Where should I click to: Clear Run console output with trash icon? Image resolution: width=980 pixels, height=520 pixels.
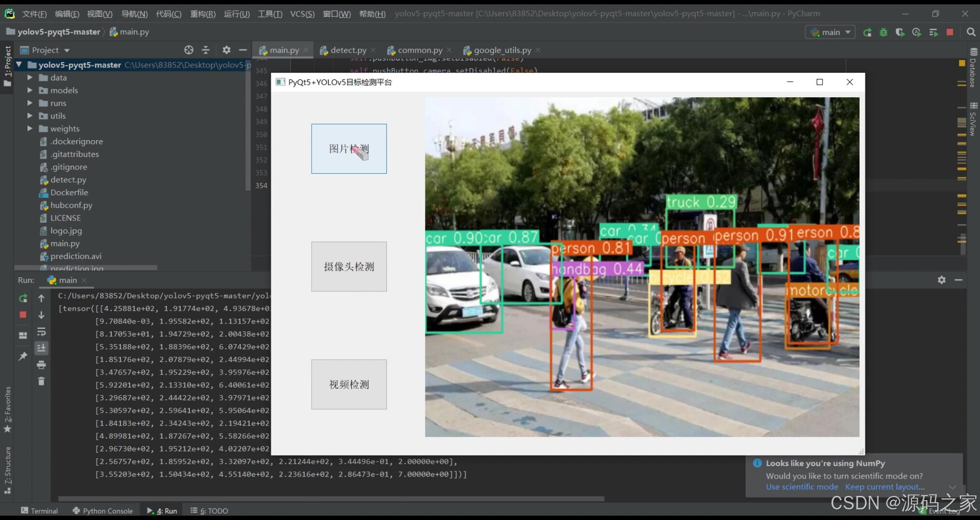(x=41, y=381)
